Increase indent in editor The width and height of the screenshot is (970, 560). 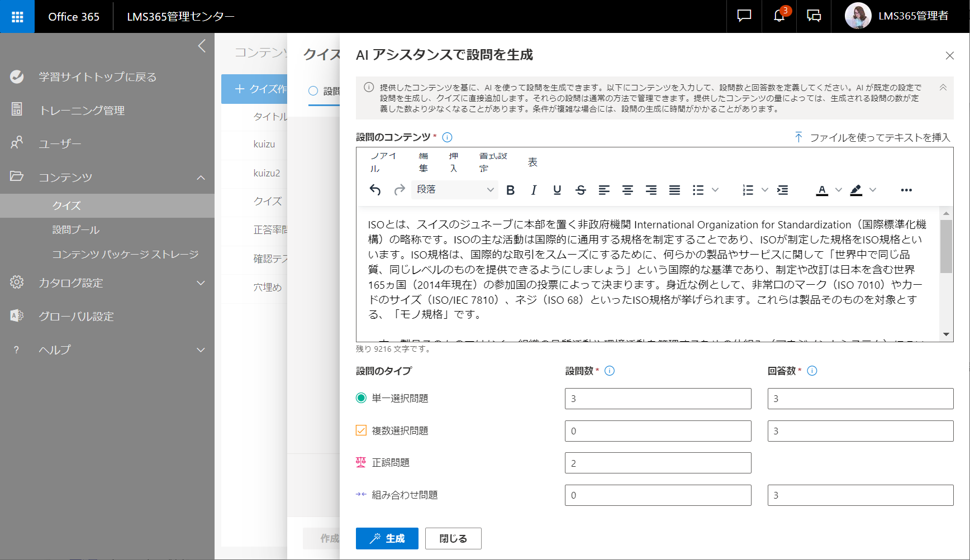tap(783, 190)
